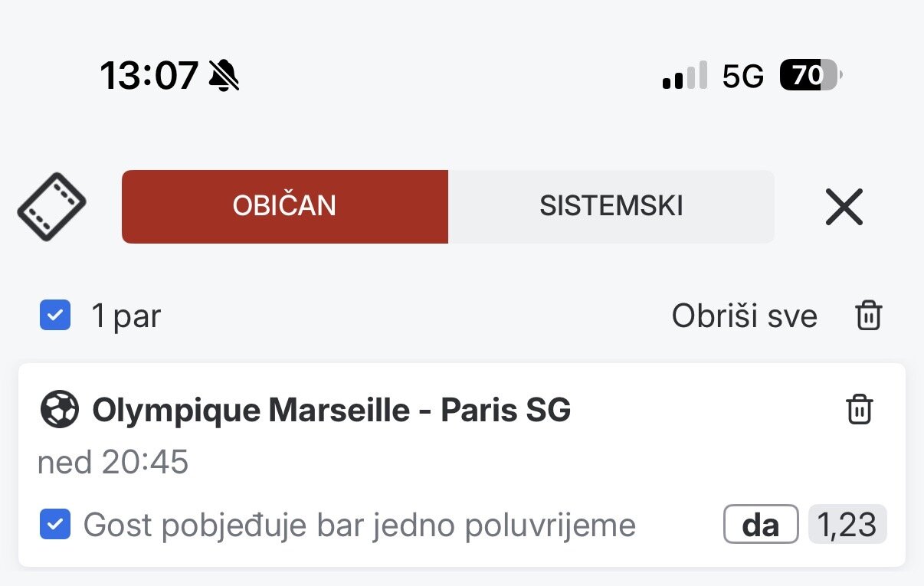924x586 pixels.
Task: Tap the muted bell status icon
Action: tap(224, 76)
